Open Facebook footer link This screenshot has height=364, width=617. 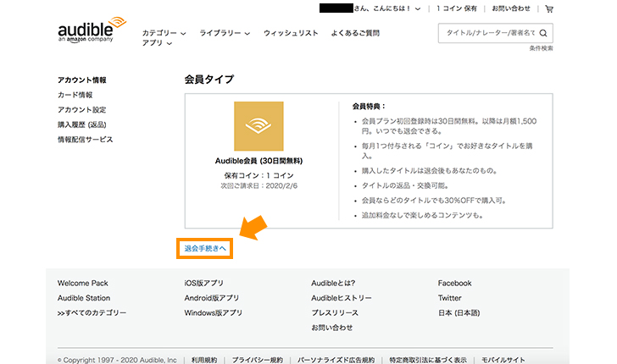(x=454, y=283)
